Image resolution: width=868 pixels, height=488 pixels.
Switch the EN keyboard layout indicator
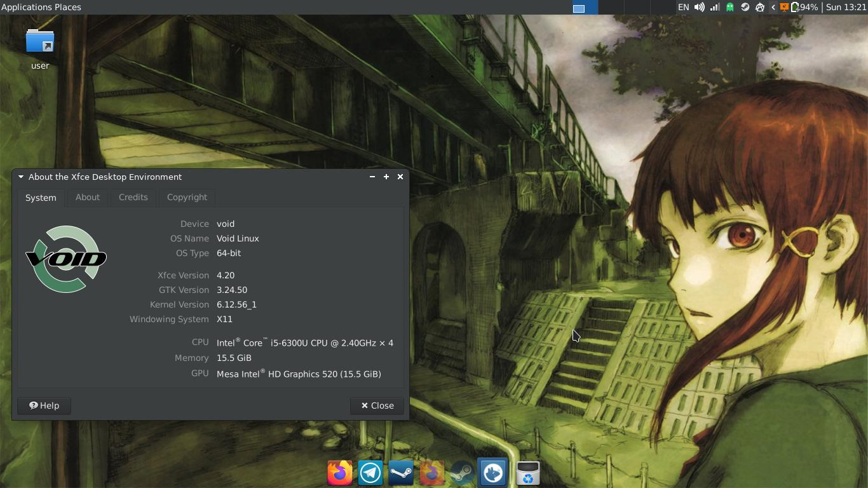(683, 8)
